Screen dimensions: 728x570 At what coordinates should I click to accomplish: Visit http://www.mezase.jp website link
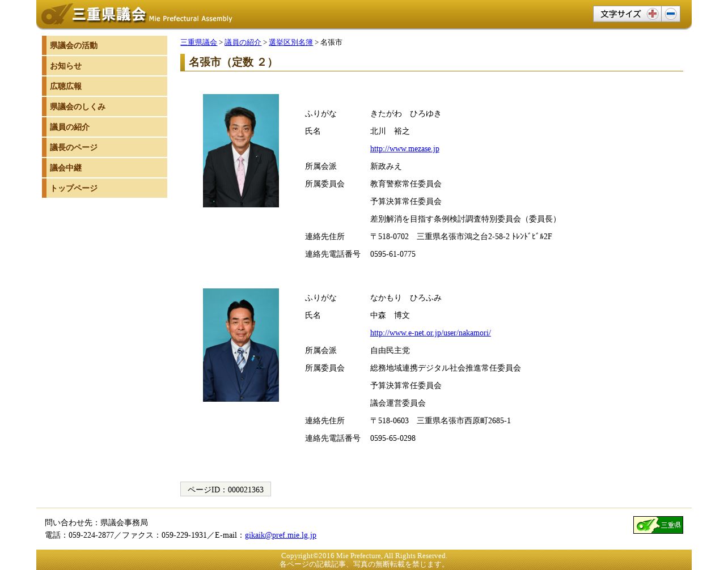[404, 149]
